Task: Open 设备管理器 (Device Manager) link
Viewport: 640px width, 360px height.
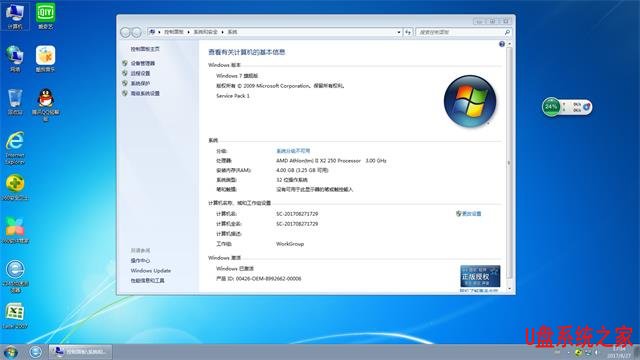Action: pos(143,63)
